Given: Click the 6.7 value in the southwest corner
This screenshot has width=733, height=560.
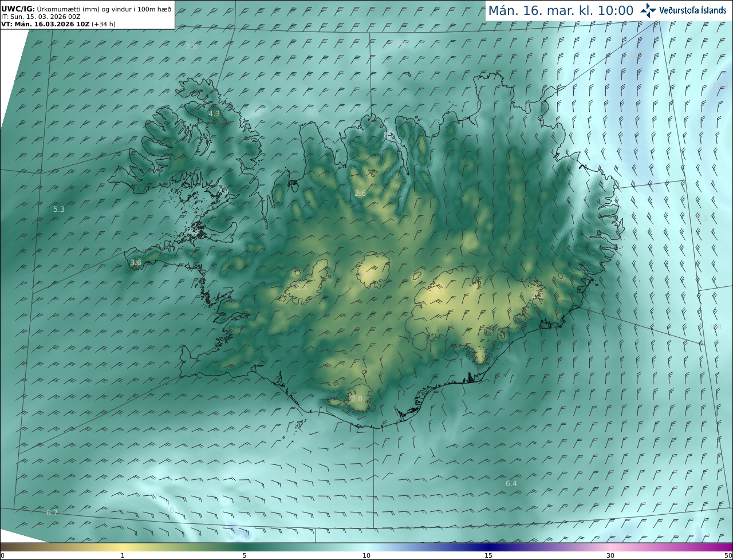Looking at the screenshot, I should point(52,512).
